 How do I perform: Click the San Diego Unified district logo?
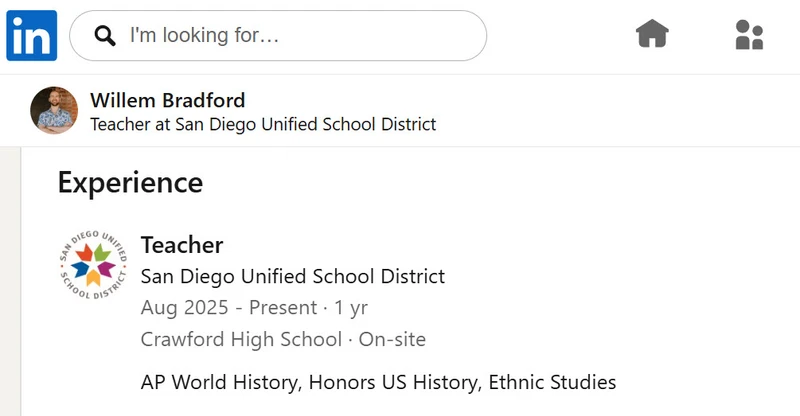(x=93, y=264)
